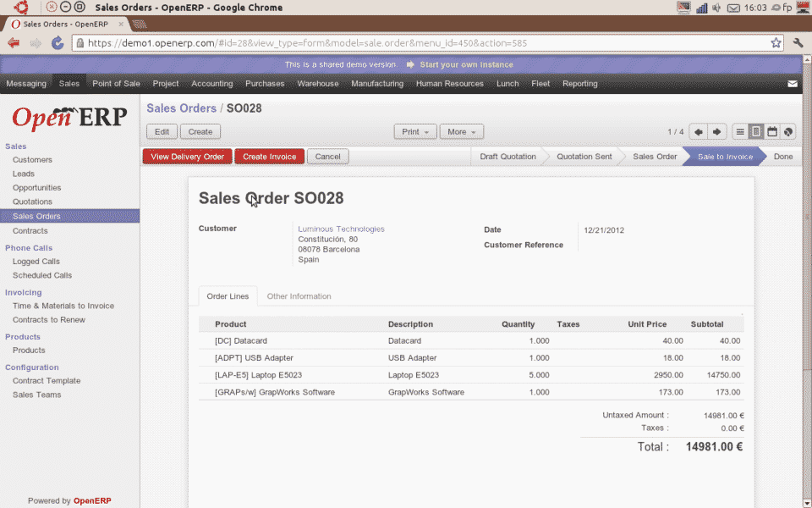
Task: Click the browser back arrow
Action: (x=14, y=43)
